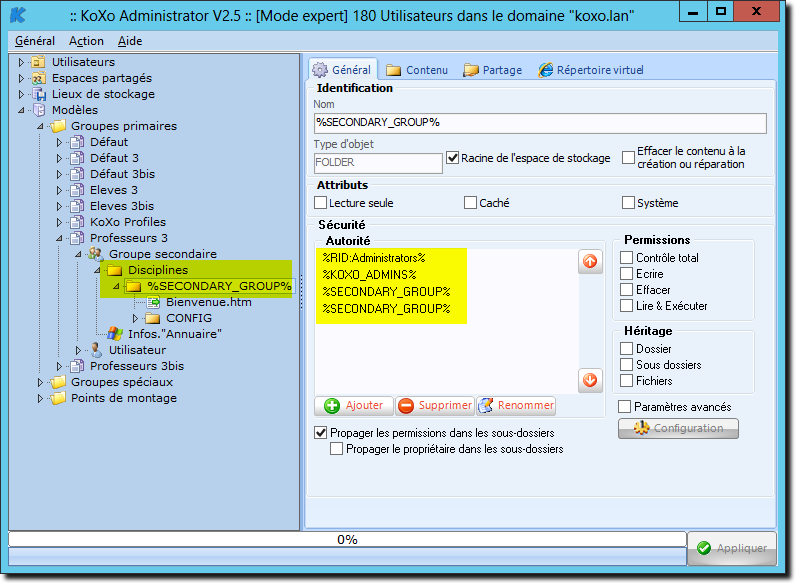Click the red minus icon on Supprimer
This screenshot has width=796, height=583.
coord(406,406)
